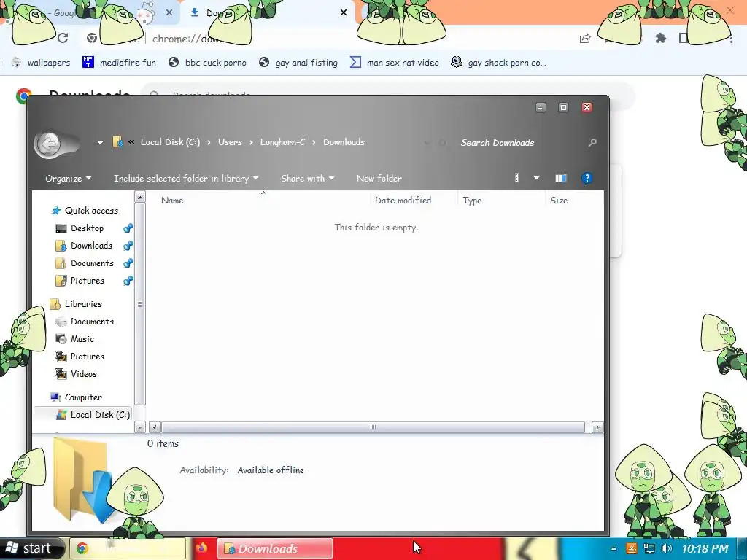Screen dimensions: 747x560
Task: Click horizontal scrollbar right arrow
Action: click(597, 427)
